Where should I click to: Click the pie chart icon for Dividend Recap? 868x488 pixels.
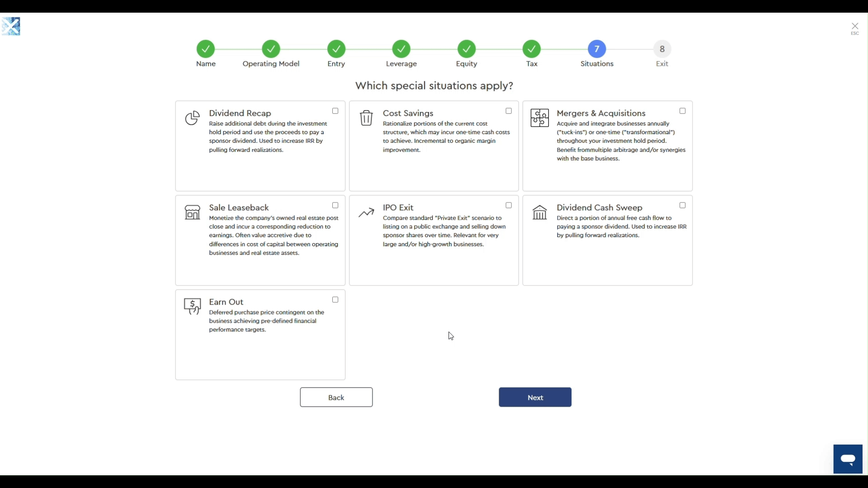click(x=193, y=118)
